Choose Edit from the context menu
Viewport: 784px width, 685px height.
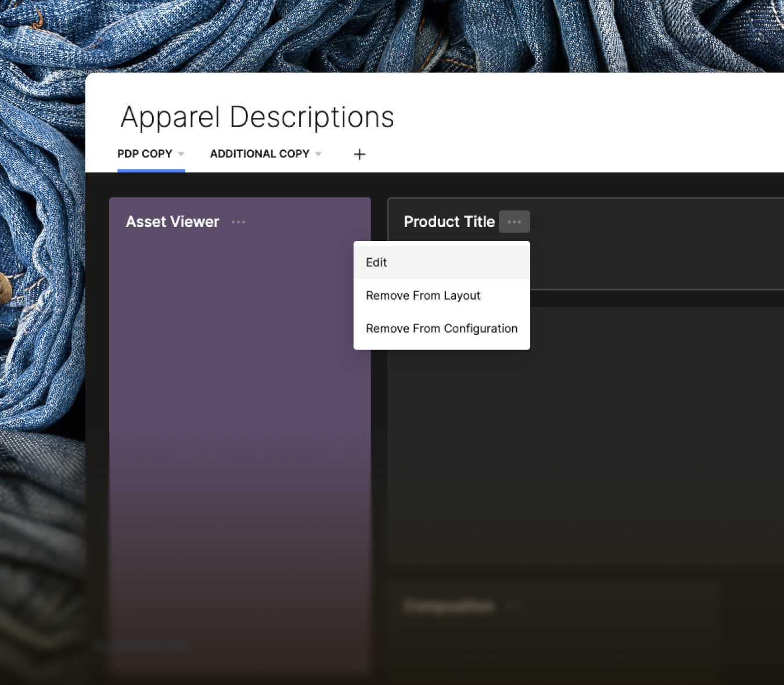[376, 262]
